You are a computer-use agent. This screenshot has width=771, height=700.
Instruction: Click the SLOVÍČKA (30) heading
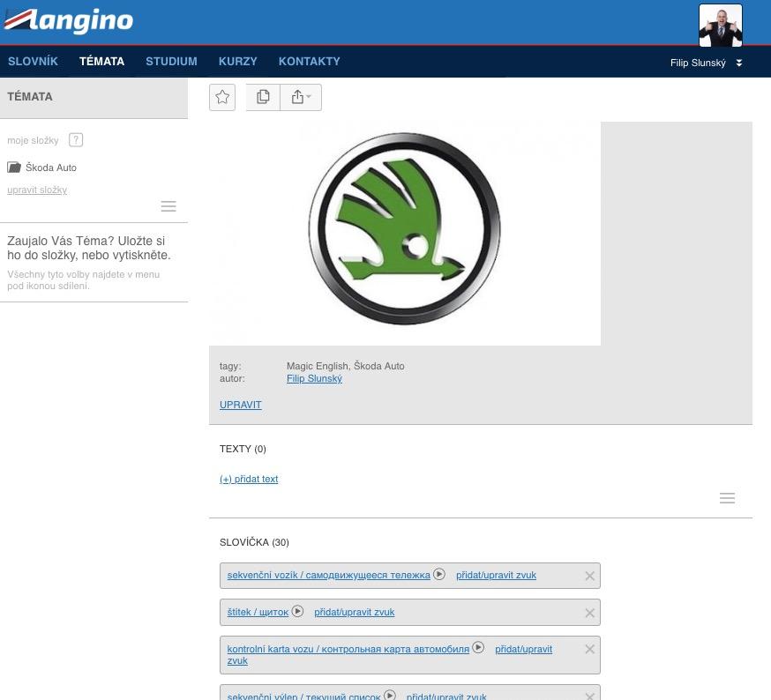tap(254, 542)
